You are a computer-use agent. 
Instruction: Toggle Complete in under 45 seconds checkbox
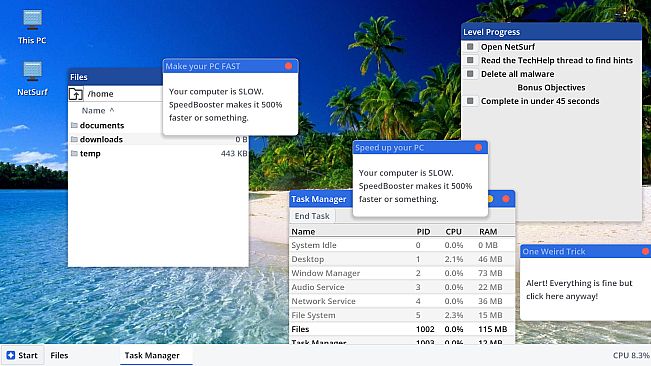(x=470, y=101)
